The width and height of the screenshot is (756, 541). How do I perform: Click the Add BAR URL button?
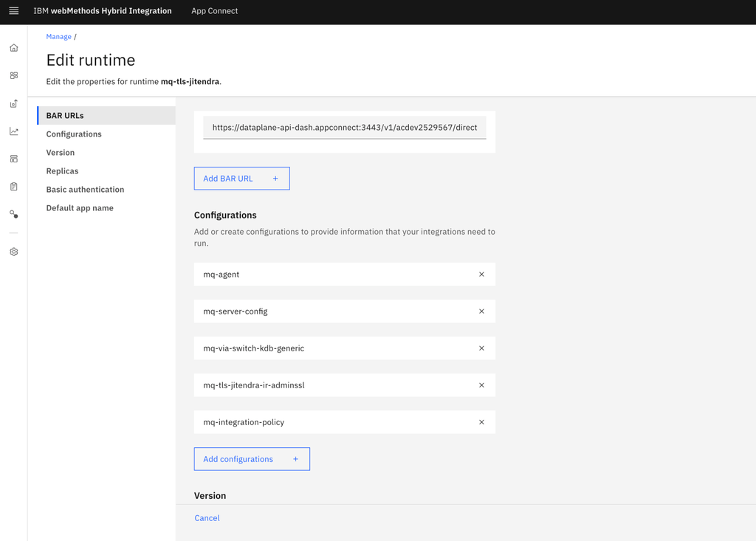241,179
